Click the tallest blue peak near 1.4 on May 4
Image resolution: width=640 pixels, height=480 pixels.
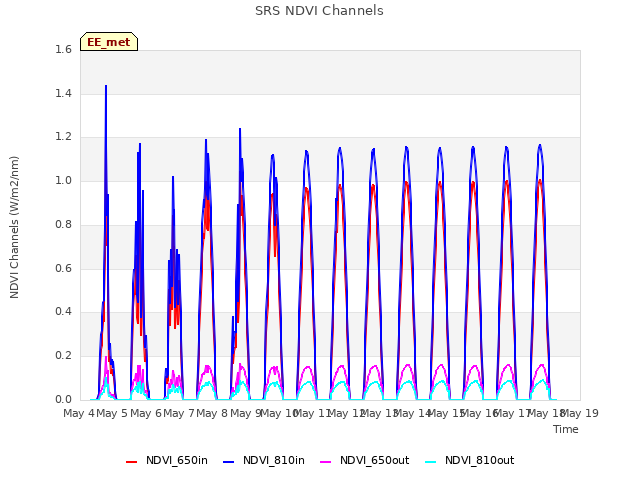pyautogui.click(x=106, y=87)
